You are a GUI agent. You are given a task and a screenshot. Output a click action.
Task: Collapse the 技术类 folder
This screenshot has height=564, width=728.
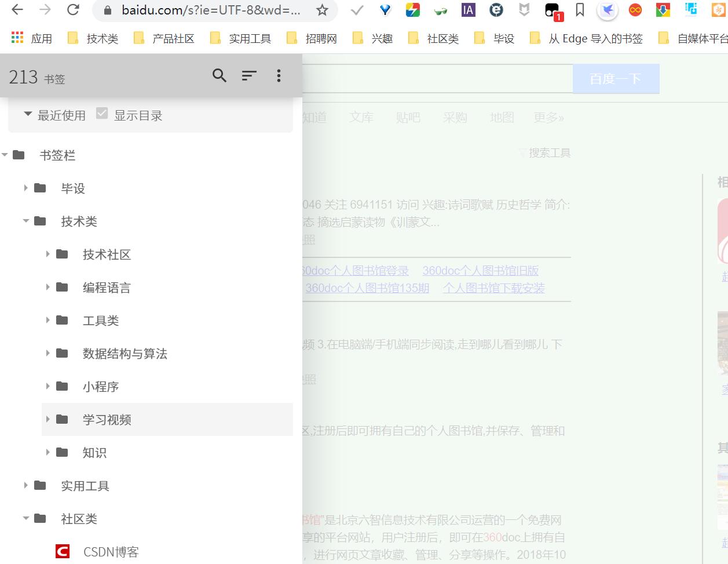[26, 221]
